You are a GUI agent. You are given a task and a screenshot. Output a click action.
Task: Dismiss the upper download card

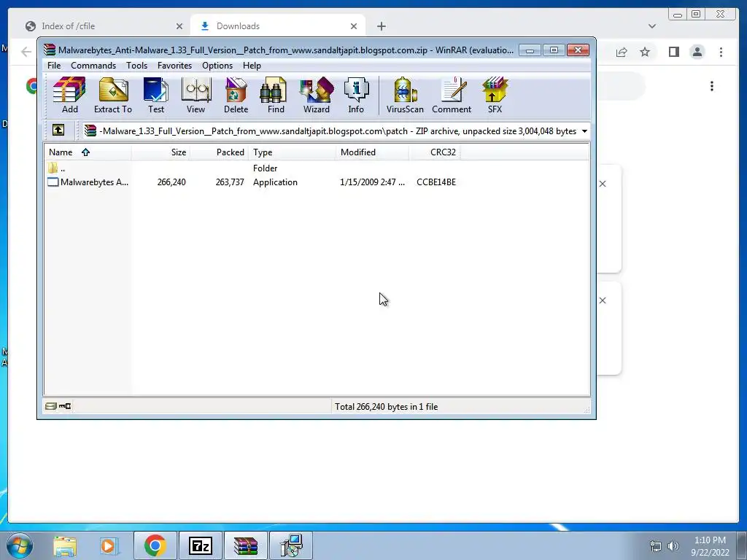[x=603, y=184]
